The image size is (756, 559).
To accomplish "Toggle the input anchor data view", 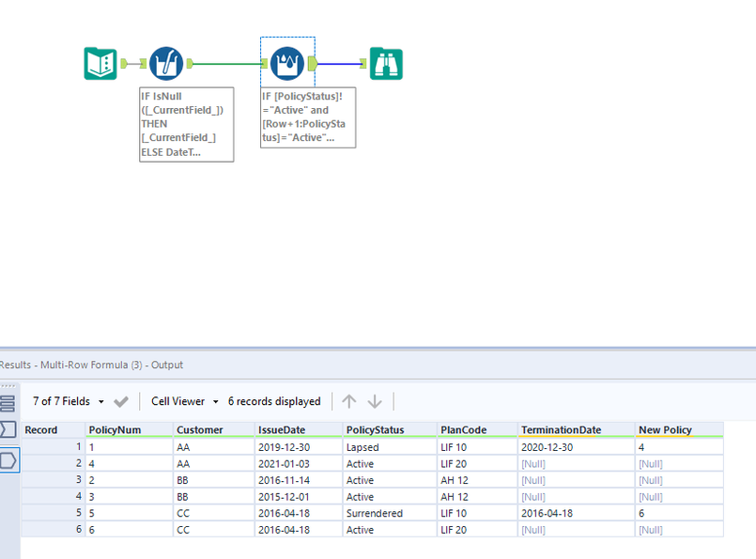I will 8,429.
